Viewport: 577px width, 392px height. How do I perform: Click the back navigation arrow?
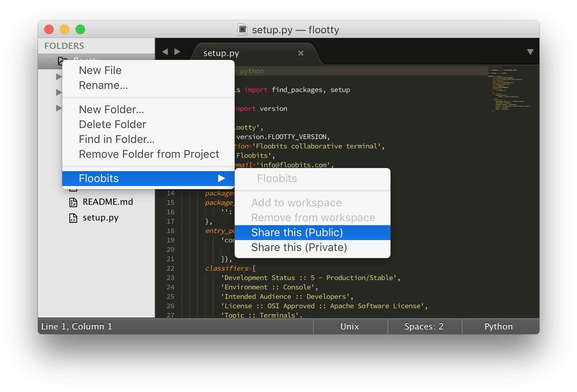[x=165, y=51]
